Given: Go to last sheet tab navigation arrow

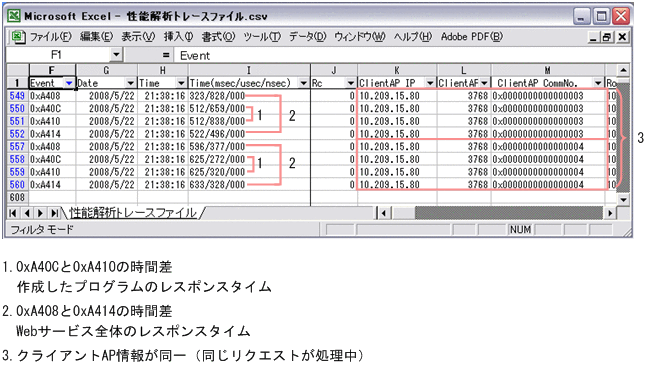Looking at the screenshot, I should tap(54, 213).
